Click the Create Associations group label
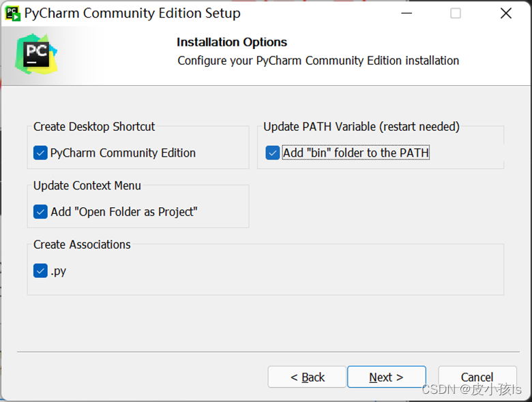The width and height of the screenshot is (532, 402). [82, 245]
